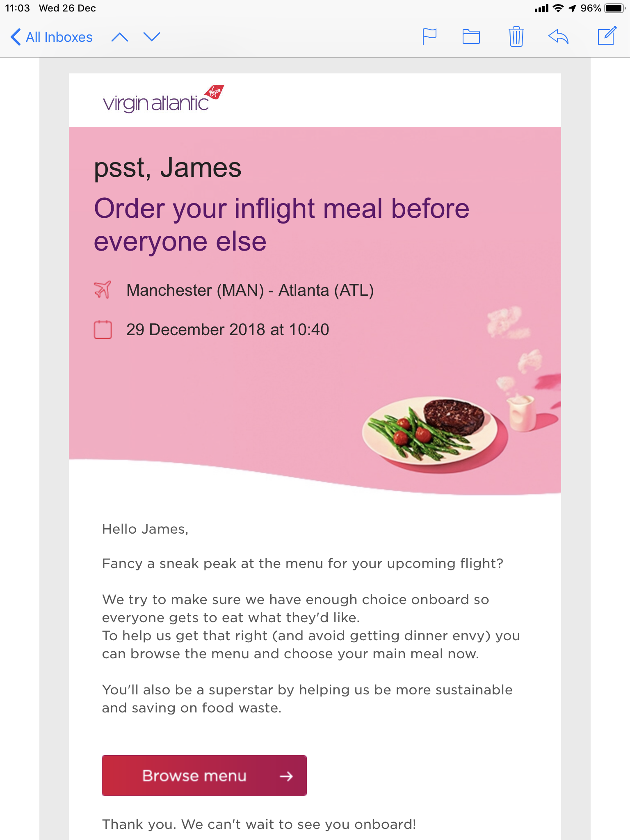Move message to a folder

click(471, 37)
